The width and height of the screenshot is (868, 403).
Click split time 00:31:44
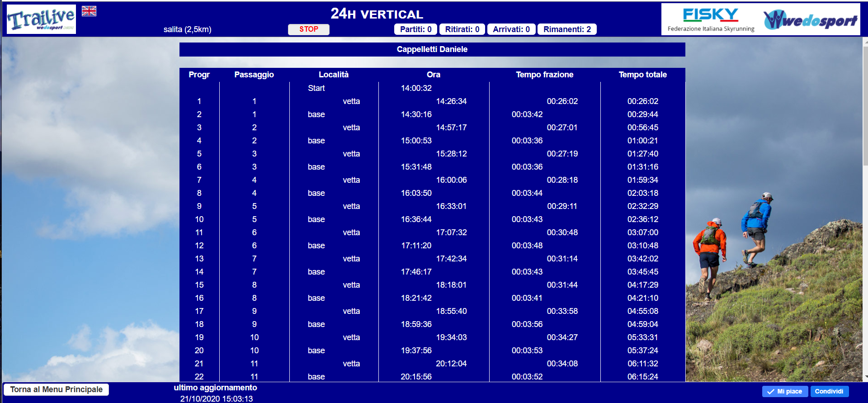click(562, 285)
